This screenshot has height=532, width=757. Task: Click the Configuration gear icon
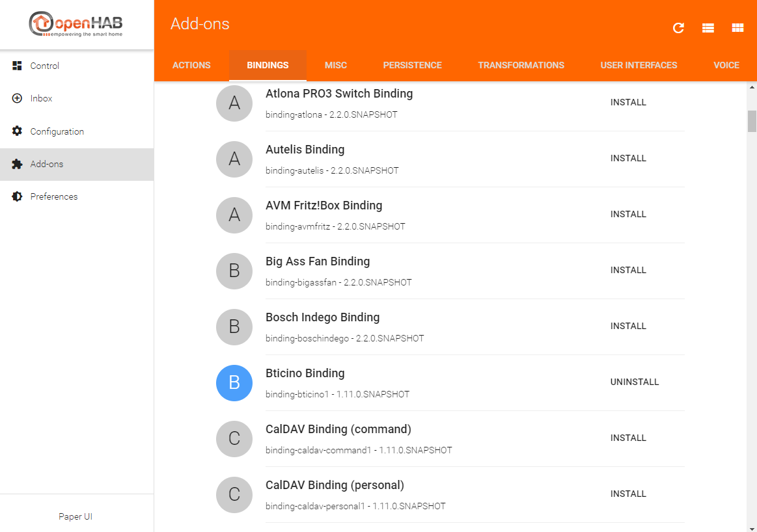[x=17, y=131]
